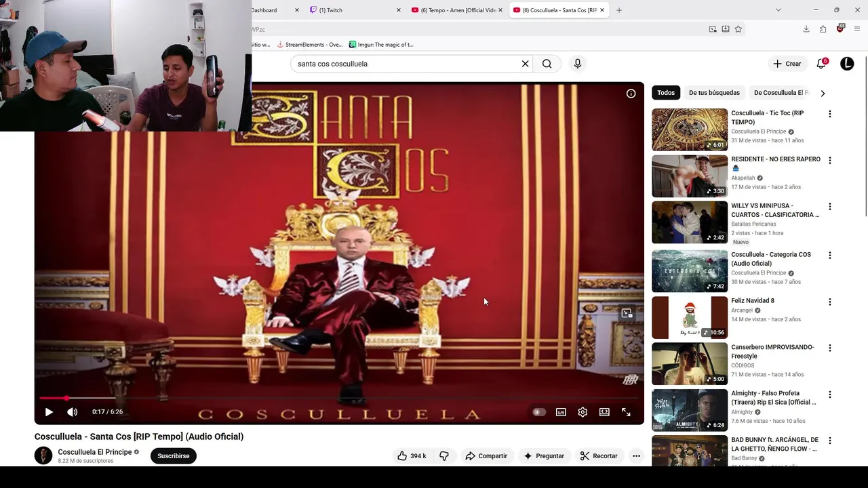Screen dimensions: 868x488
Task: Open the notifications bell
Action: [x=821, y=64]
